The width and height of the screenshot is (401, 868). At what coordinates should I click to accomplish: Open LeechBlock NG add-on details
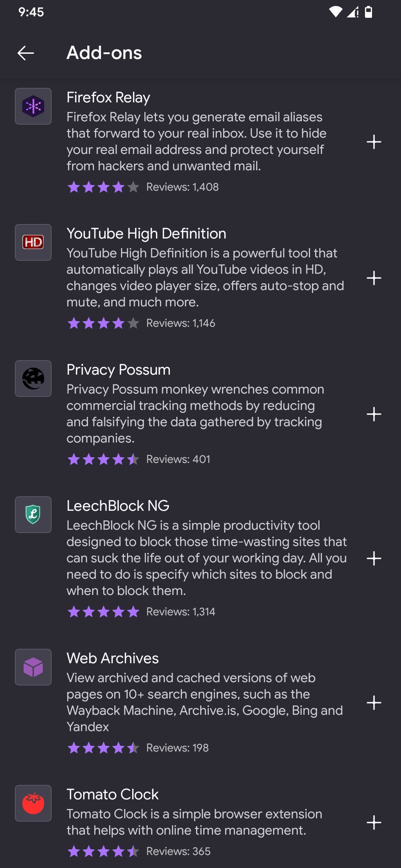pyautogui.click(x=118, y=506)
